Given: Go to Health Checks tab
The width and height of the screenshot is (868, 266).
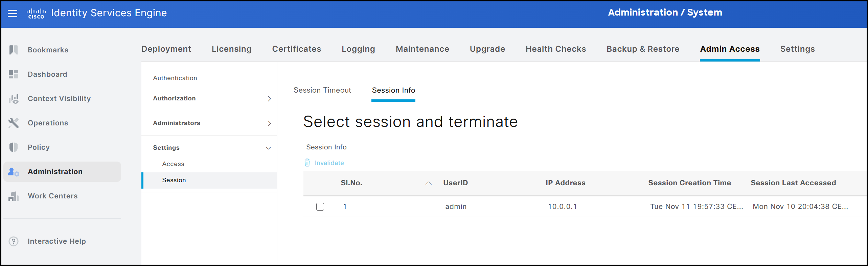Looking at the screenshot, I should pos(555,49).
